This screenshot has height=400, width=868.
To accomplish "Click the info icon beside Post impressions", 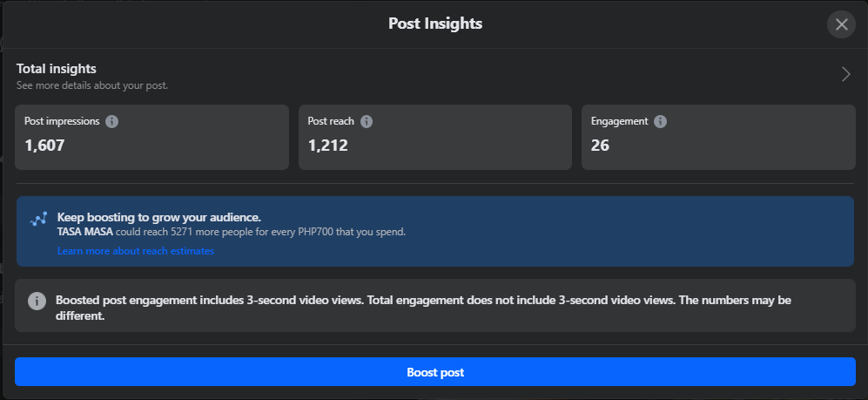I will click(x=112, y=121).
